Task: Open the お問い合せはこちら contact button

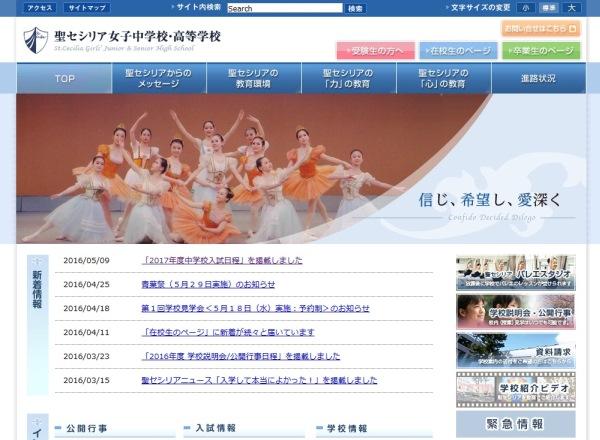Action: click(541, 28)
